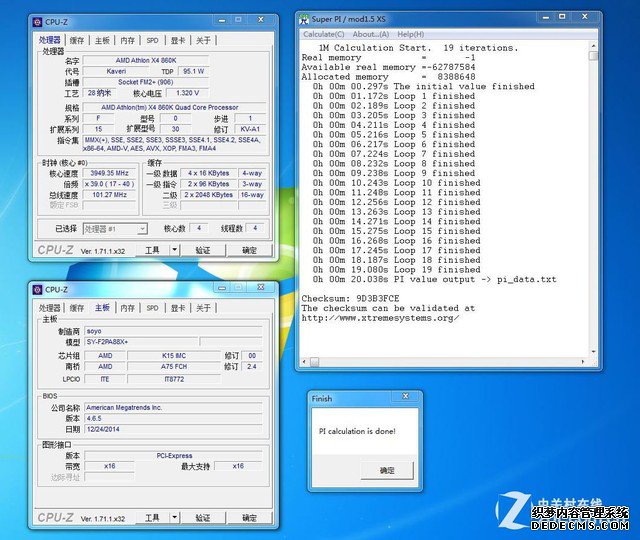Click the 1.320 V core voltage value

click(187, 93)
